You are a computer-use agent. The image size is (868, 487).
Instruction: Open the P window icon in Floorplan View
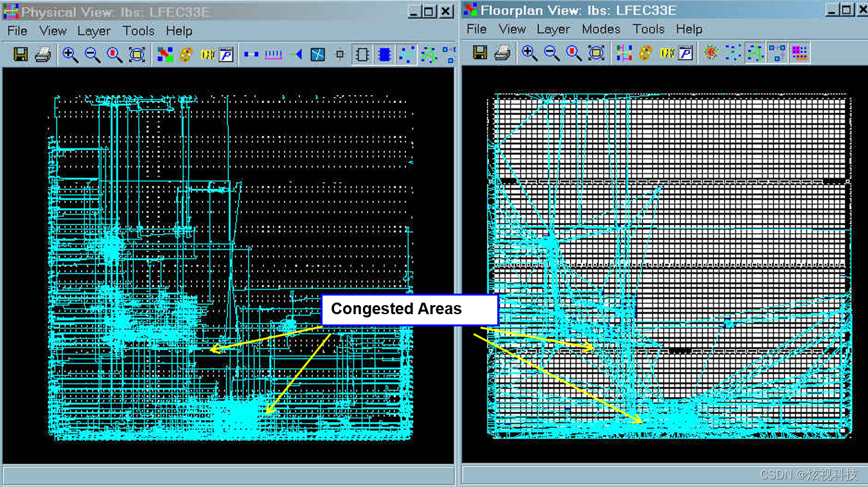coord(686,53)
